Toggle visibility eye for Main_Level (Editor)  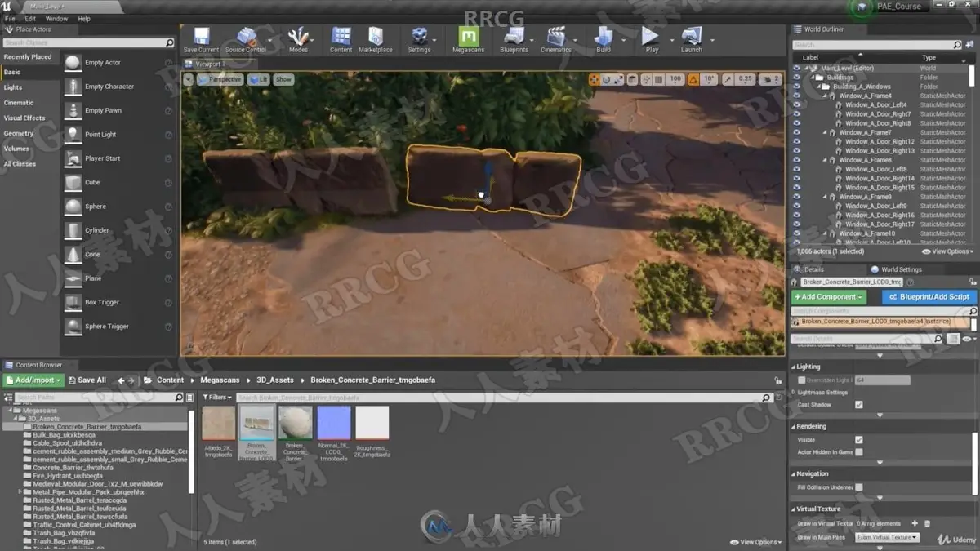click(797, 68)
